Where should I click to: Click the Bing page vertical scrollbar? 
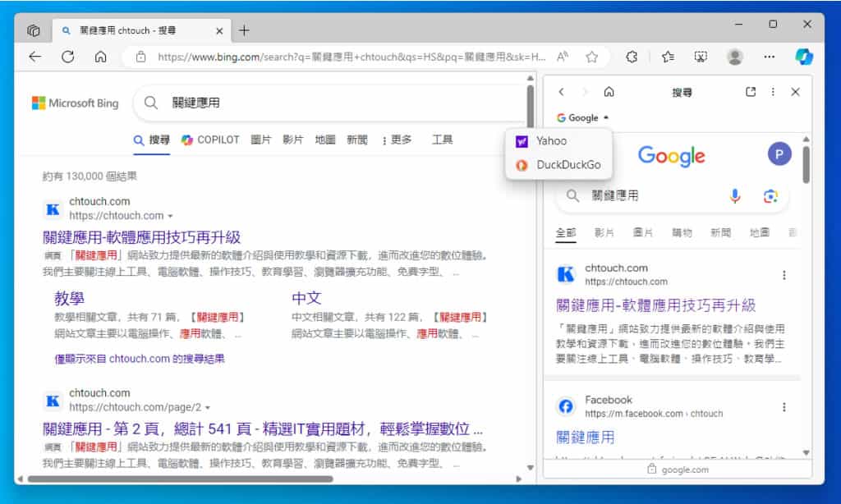530,107
